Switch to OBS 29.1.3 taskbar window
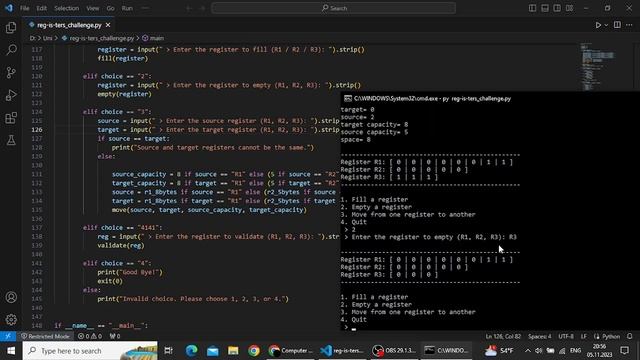The width and height of the screenshot is (640, 360). pyautogui.click(x=394, y=351)
